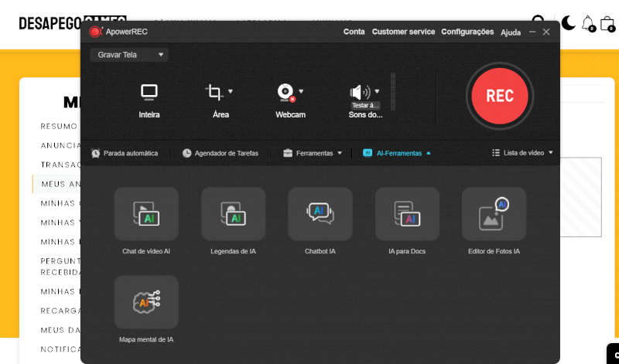Toggle dark mode moon icon on website
The height and width of the screenshot is (364, 619).
pyautogui.click(x=568, y=23)
